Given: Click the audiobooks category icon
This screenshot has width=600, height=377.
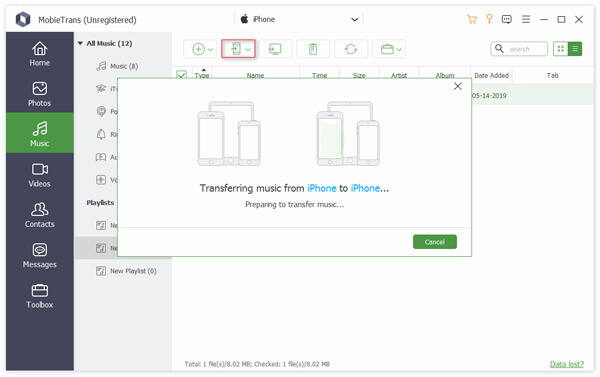Looking at the screenshot, I should [x=101, y=157].
